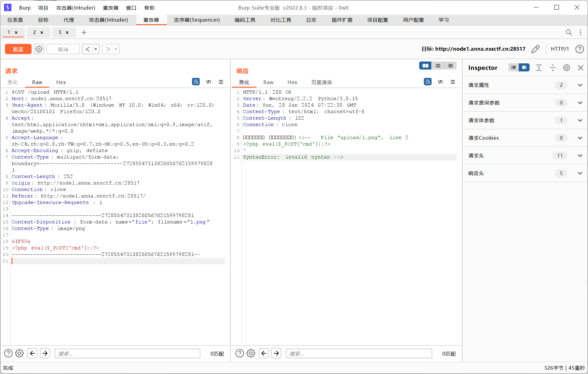Switch to the 对比工具 tab
The image size is (588, 374).
281,20
